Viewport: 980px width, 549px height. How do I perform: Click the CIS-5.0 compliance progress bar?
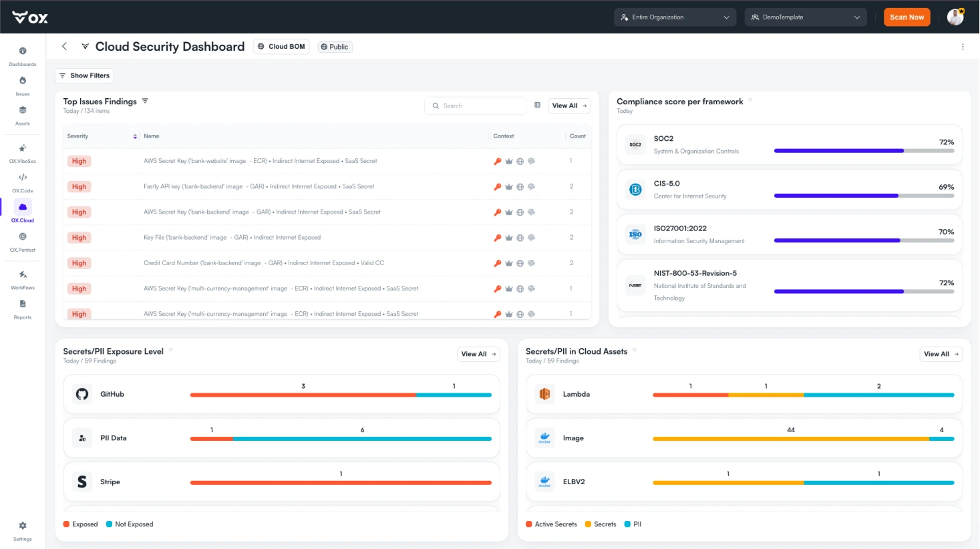click(x=864, y=196)
